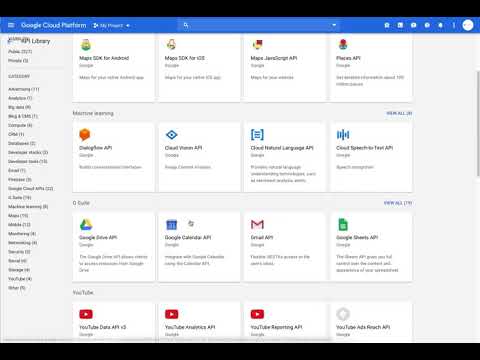This screenshot has width=480, height=360.
Task: Filter by Private visibility
Action: pos(18,61)
